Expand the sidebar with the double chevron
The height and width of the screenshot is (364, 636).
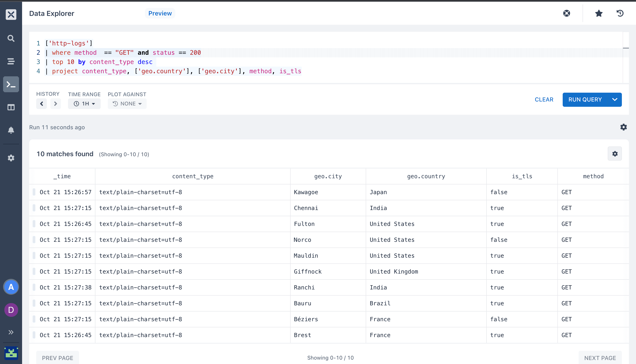(x=11, y=332)
